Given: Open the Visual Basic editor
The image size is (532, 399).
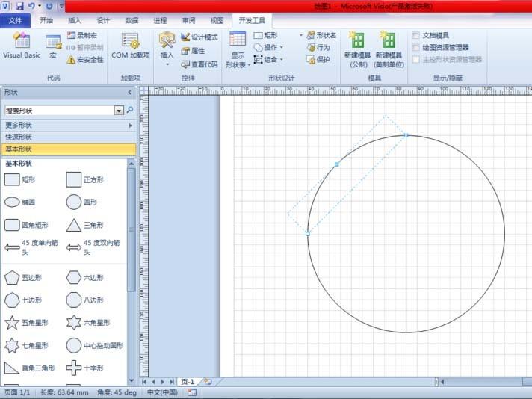Looking at the screenshot, I should tap(22, 46).
